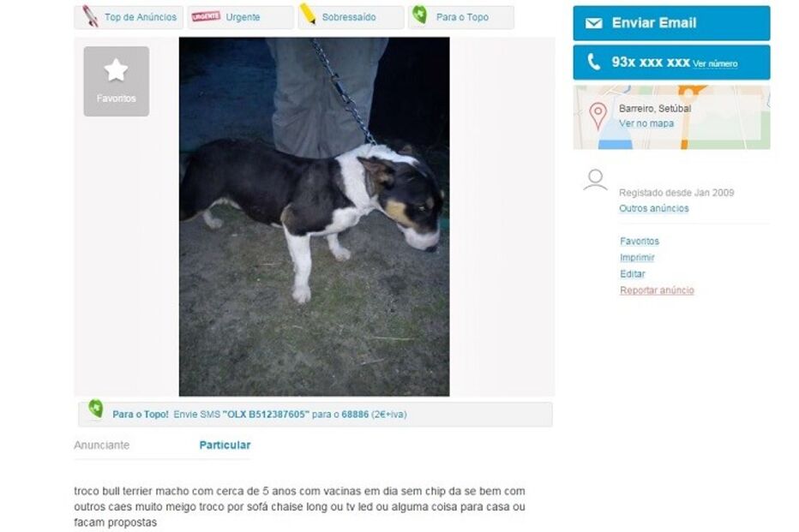Click the envelope icon on Enviar Email
The height and width of the screenshot is (532, 799).
pyautogui.click(x=593, y=23)
